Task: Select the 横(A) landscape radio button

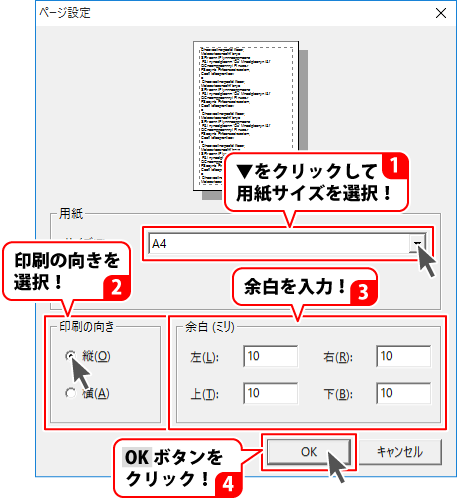Action: pos(71,393)
